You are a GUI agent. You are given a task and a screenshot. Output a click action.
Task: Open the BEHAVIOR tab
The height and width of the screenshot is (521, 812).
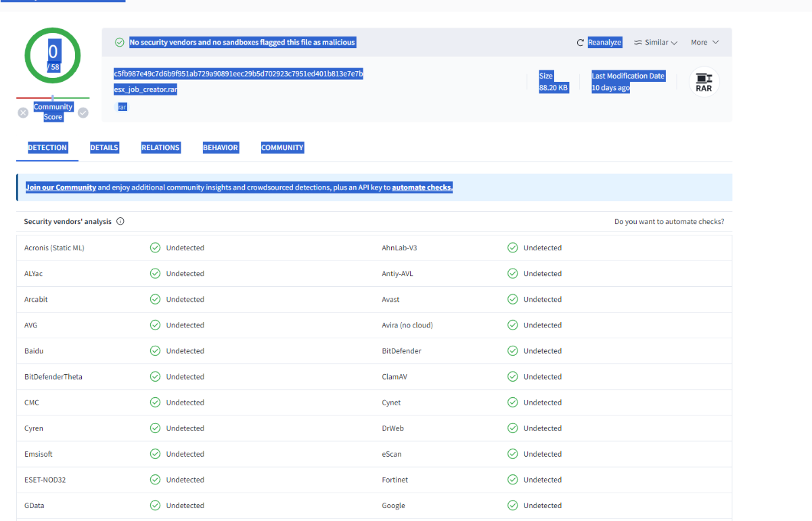[221, 148]
